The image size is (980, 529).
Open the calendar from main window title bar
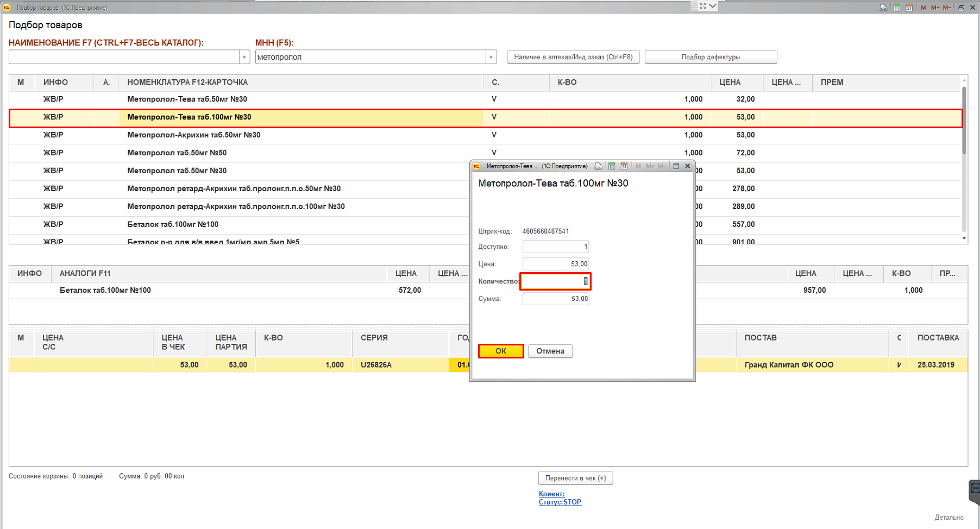(x=909, y=8)
